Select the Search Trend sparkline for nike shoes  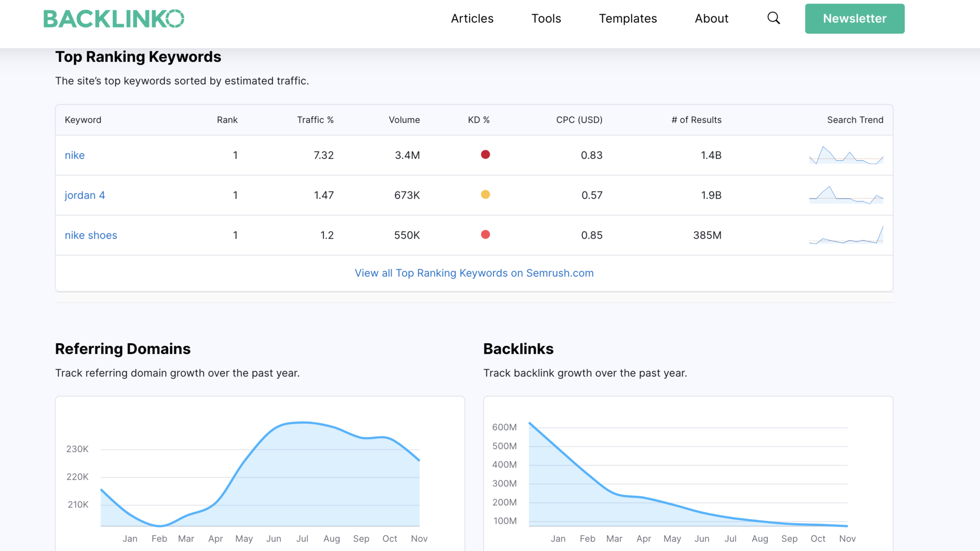(x=846, y=235)
